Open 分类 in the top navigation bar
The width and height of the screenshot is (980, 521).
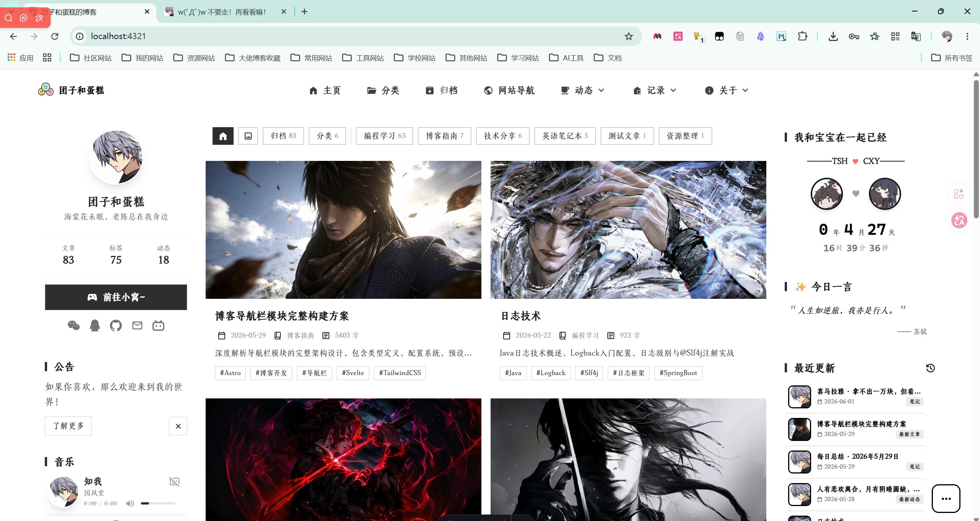coord(383,90)
